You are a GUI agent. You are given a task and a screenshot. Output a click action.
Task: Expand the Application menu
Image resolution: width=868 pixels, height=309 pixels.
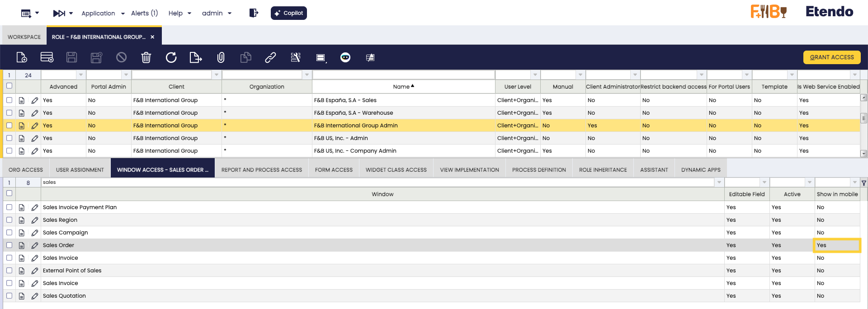point(103,14)
